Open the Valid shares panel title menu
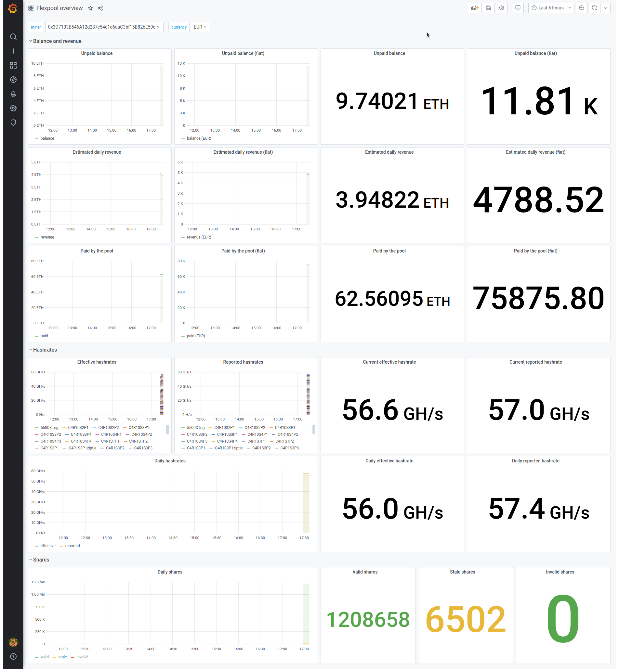The width and height of the screenshot is (619, 672). point(365,573)
